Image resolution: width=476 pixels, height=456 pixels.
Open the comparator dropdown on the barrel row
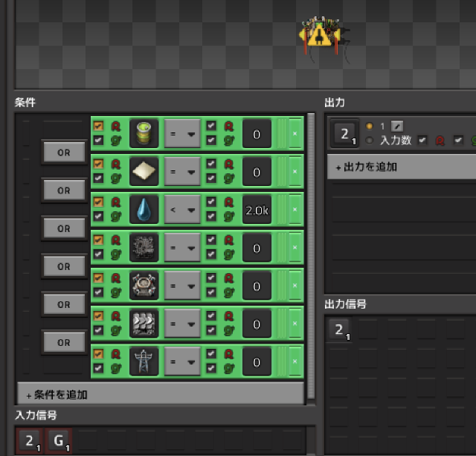tap(181, 134)
